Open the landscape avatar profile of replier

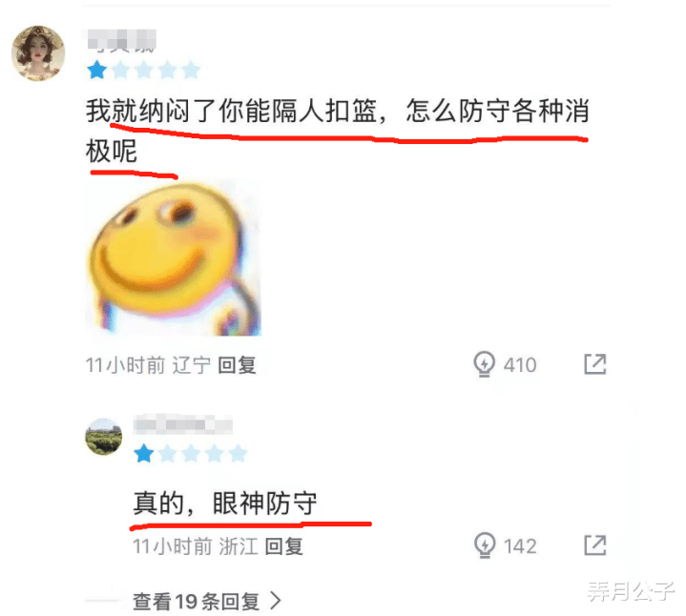[104, 437]
